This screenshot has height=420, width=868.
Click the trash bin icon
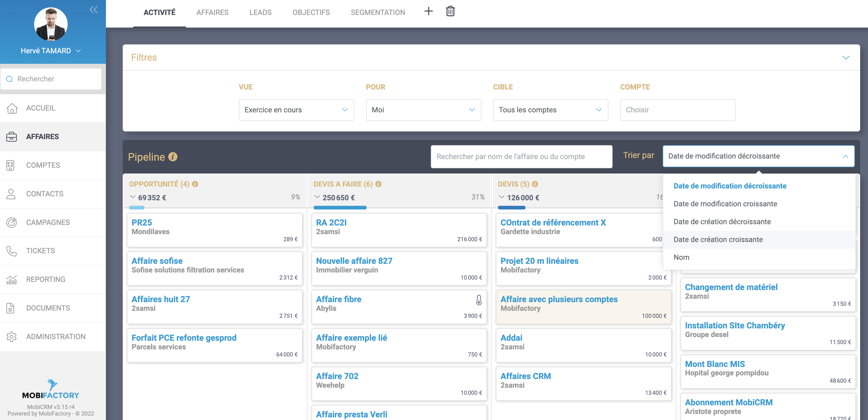tap(450, 12)
